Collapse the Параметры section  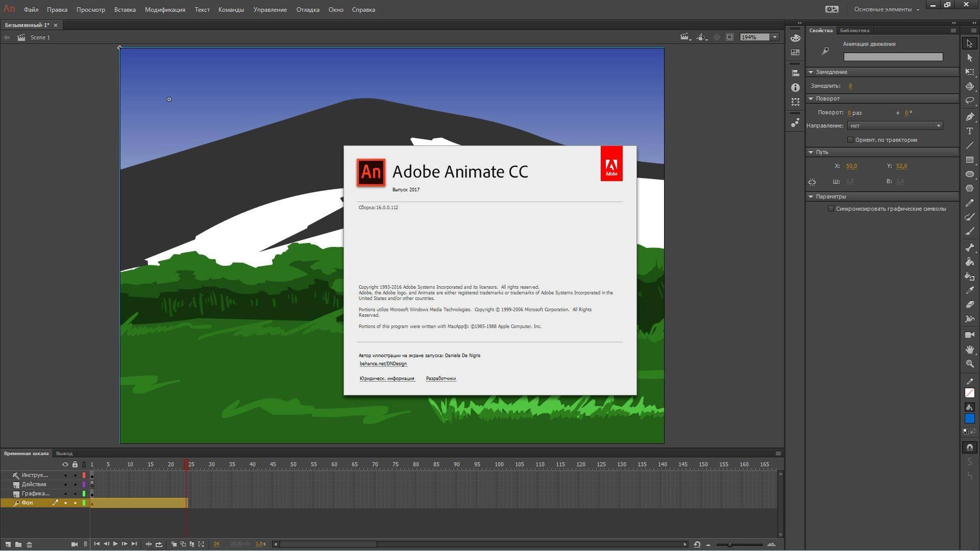pyautogui.click(x=811, y=196)
